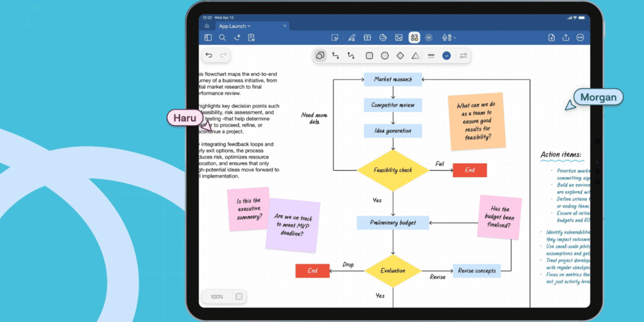Select the lasso selection tool
Screen dimensions: 644x322
pos(335,38)
